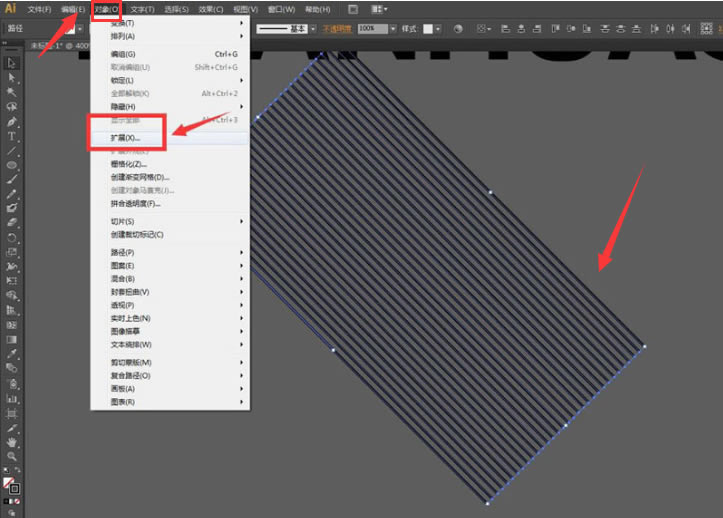The width and height of the screenshot is (723, 518).
Task: Choose the Type tool
Action: point(12,136)
